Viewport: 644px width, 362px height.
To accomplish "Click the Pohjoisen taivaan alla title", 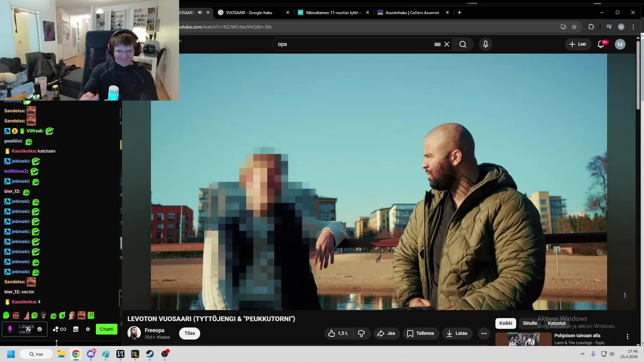I will coord(577,336).
